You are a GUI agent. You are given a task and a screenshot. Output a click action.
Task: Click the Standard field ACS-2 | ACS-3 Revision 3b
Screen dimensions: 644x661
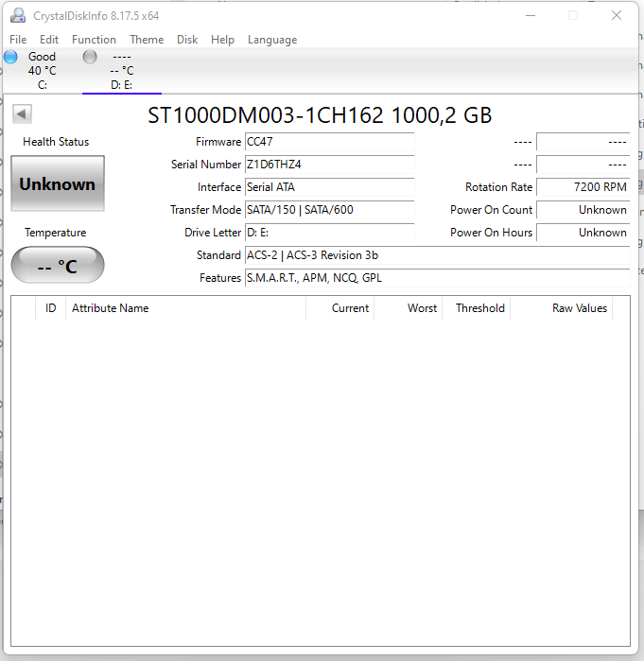(438, 255)
